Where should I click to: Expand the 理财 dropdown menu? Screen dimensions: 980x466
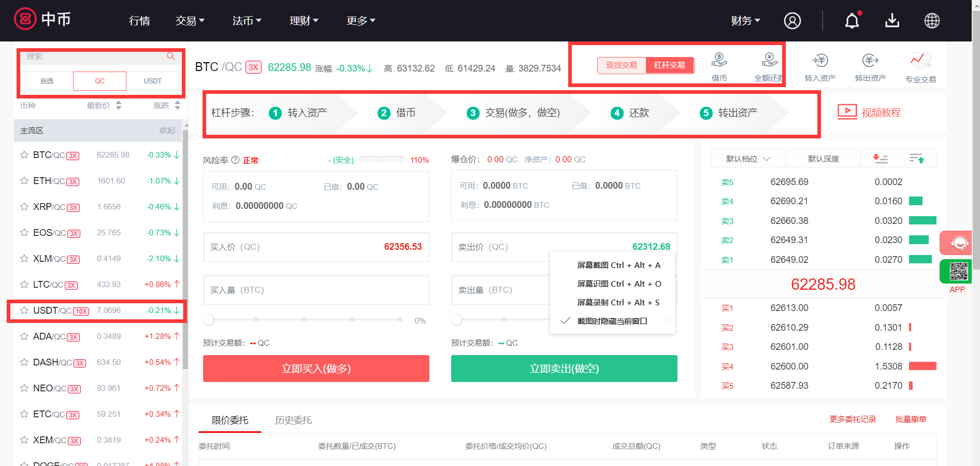click(304, 21)
